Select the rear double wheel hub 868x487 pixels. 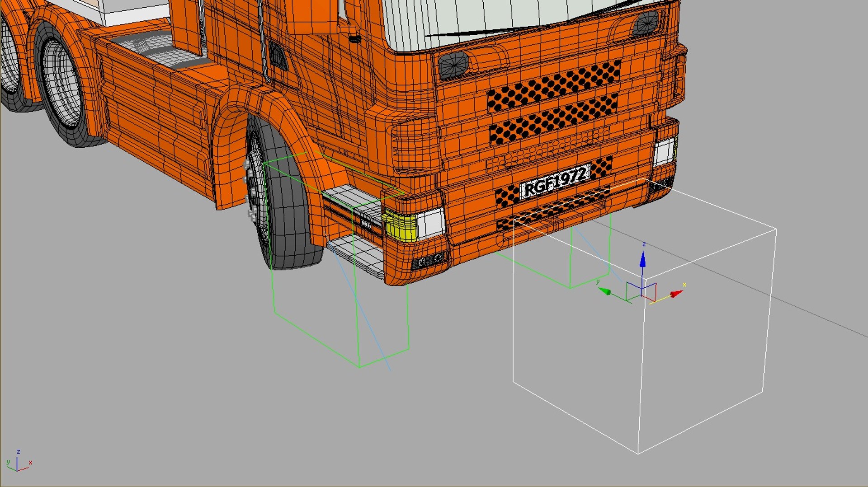click(x=62, y=83)
